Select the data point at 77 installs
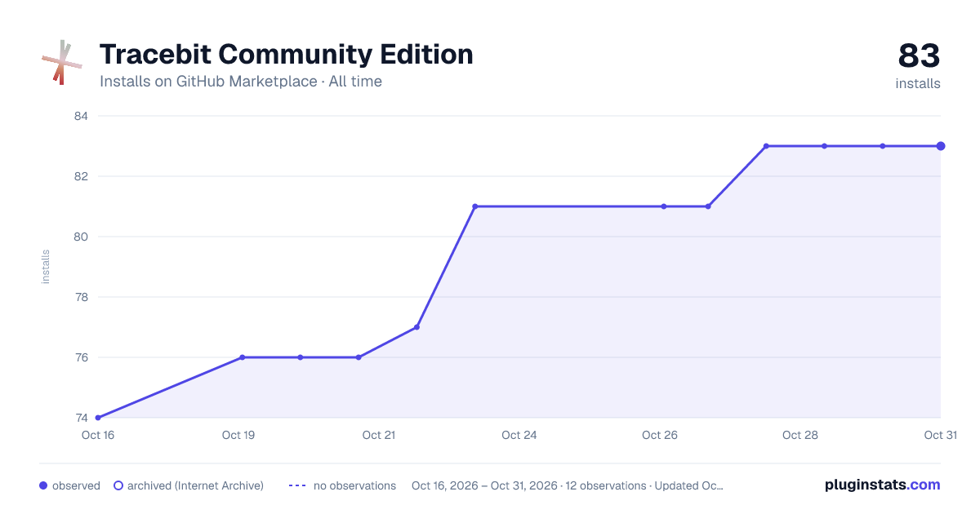This screenshot has height=514, width=980. (416, 327)
